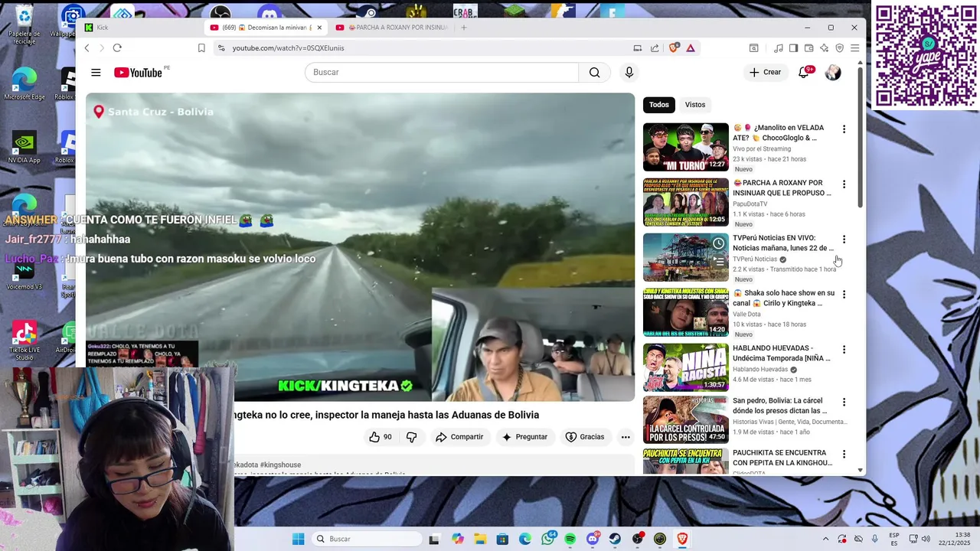Switch to the Kick browser tab
This screenshot has width=980, height=551.
(141, 28)
